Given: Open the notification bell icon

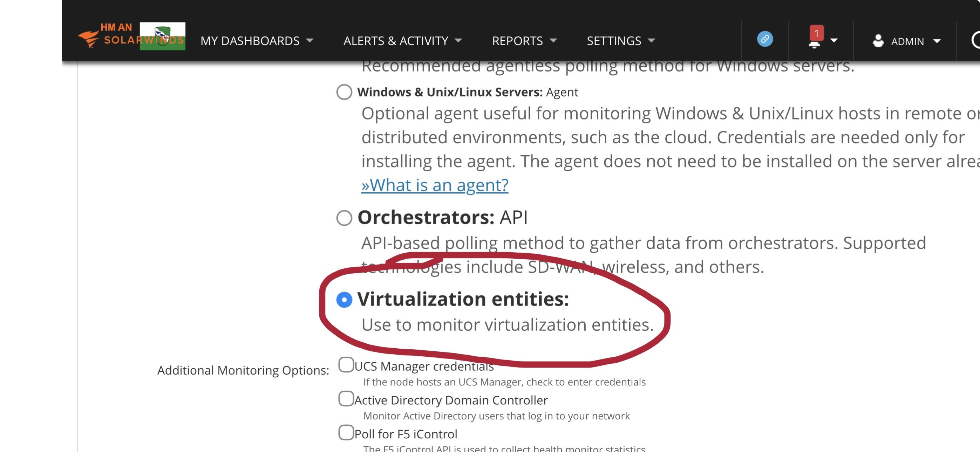Looking at the screenshot, I should point(814,44).
